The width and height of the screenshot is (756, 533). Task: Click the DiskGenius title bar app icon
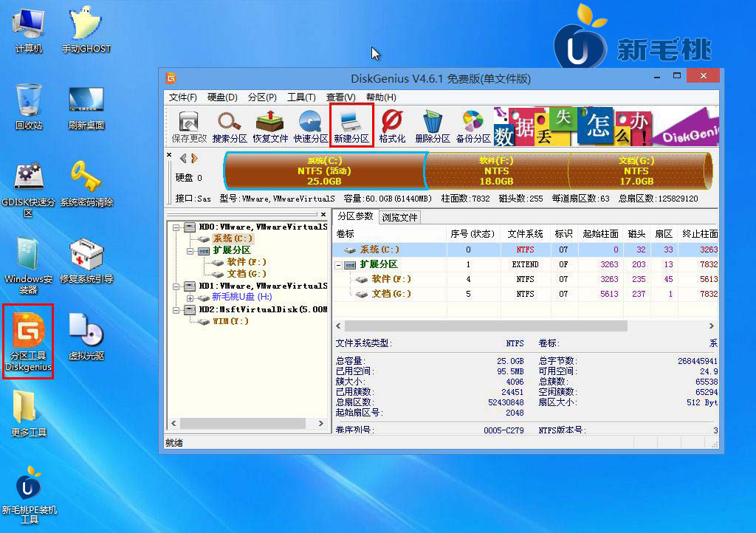pyautogui.click(x=171, y=78)
